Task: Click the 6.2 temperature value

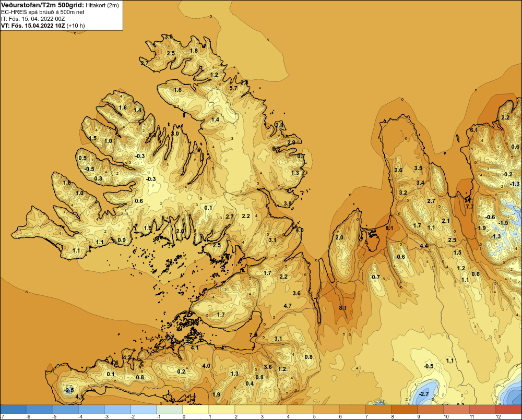Action: click(152, 135)
